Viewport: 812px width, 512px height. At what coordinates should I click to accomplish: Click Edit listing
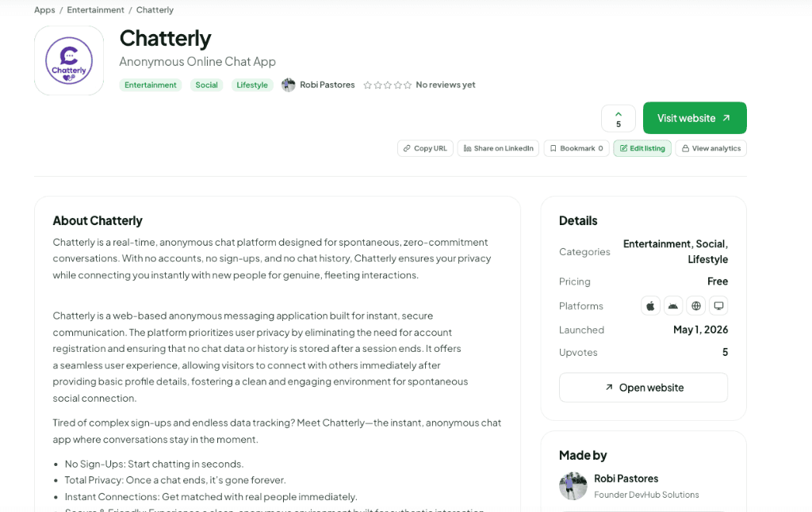click(x=642, y=148)
